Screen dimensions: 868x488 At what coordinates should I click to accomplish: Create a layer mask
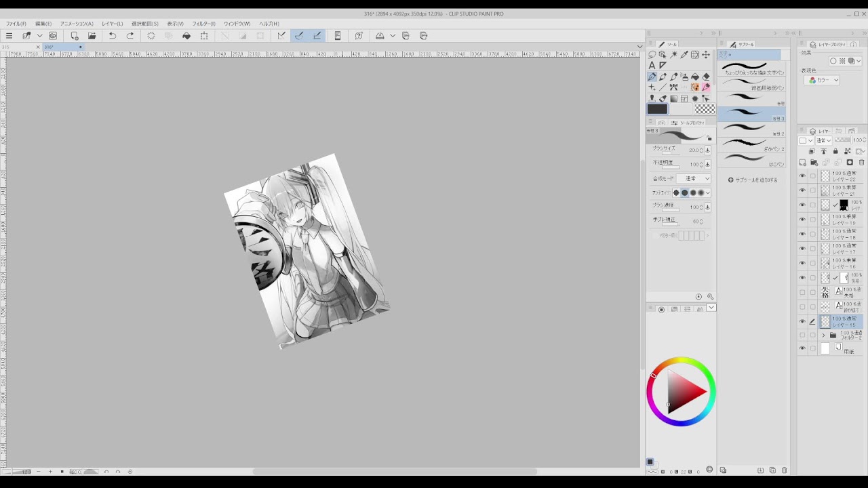pyautogui.click(x=850, y=163)
